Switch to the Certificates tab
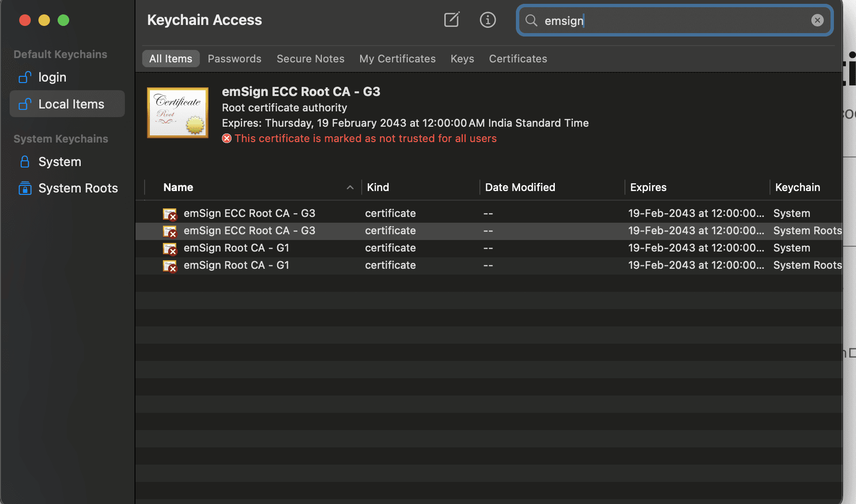 click(x=518, y=59)
